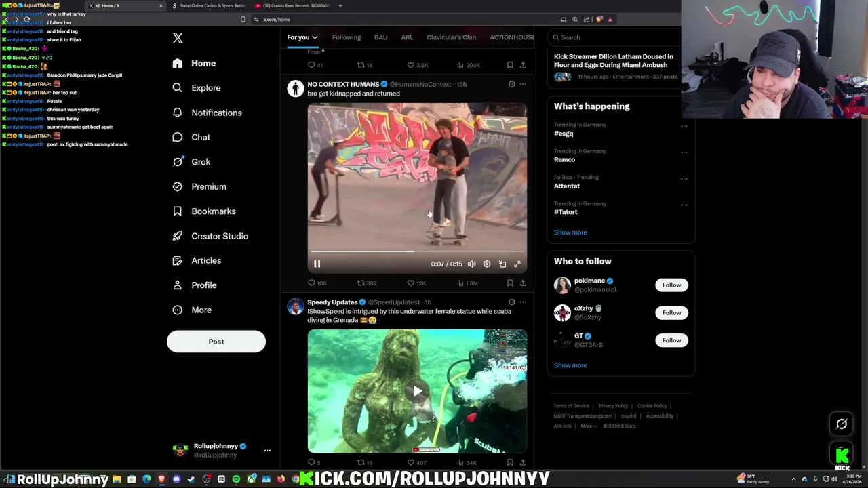868x488 pixels.
Task: Open Speedy Updates profile name
Action: [x=332, y=302]
